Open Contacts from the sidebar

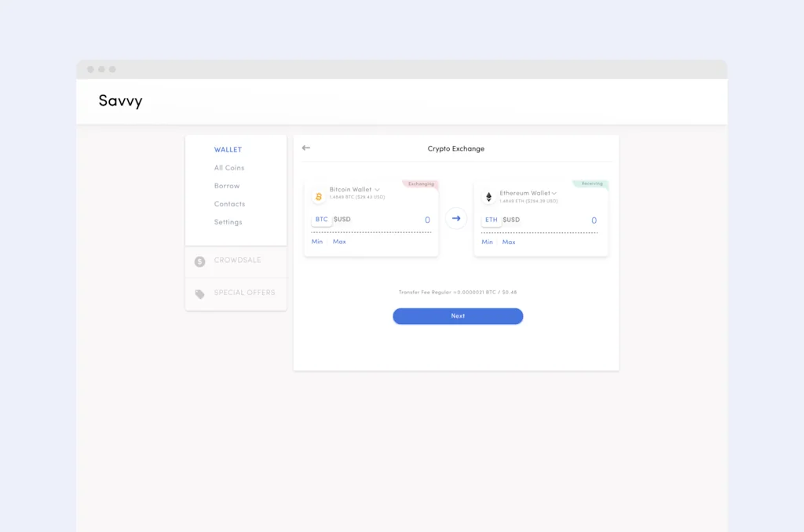[229, 204]
